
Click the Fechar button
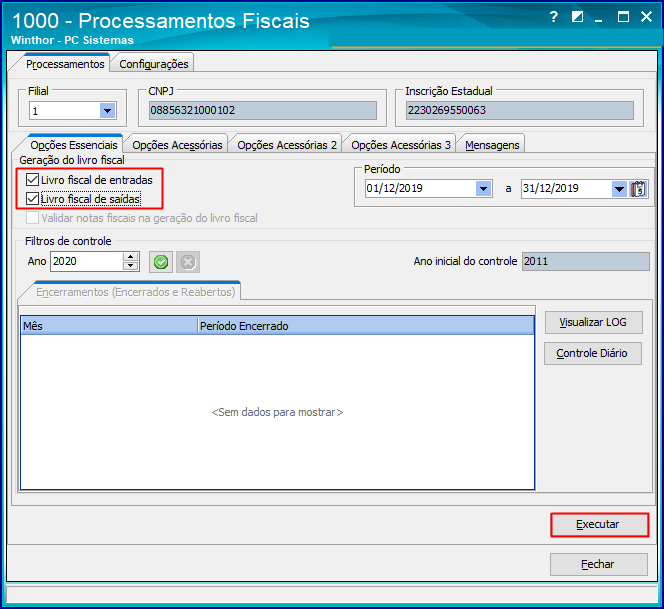click(599, 564)
